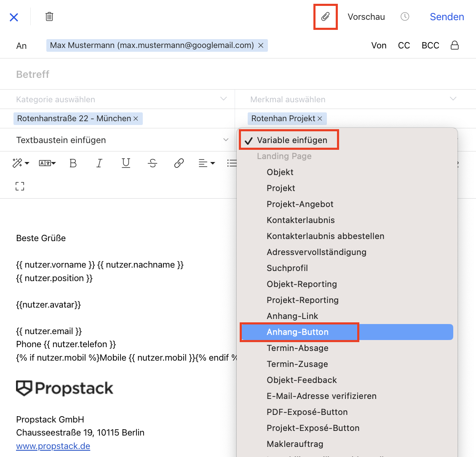Select Anhang-Button from the variable list
Screen dimensions: 476x457
tap(297, 332)
